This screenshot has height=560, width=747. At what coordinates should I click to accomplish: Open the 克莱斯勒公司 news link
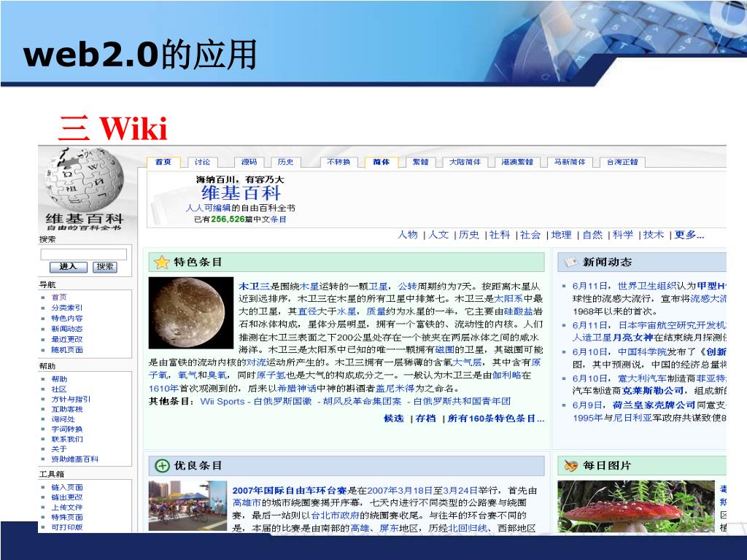point(654,391)
